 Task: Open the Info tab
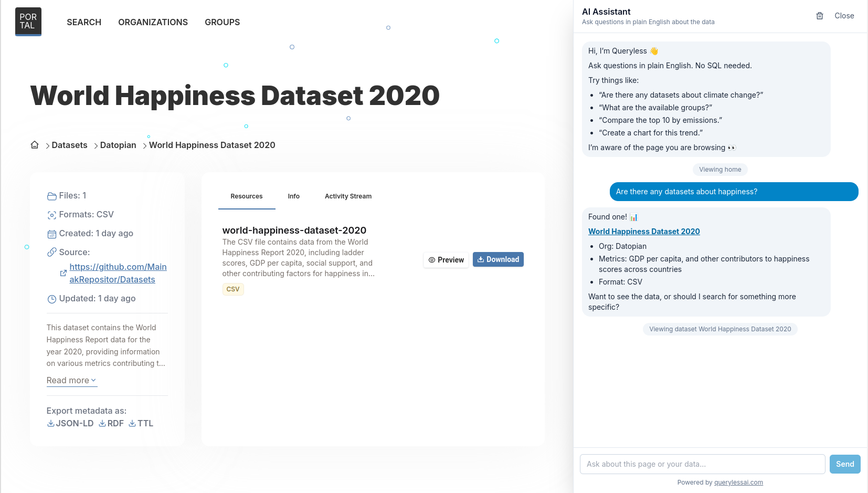(x=293, y=196)
